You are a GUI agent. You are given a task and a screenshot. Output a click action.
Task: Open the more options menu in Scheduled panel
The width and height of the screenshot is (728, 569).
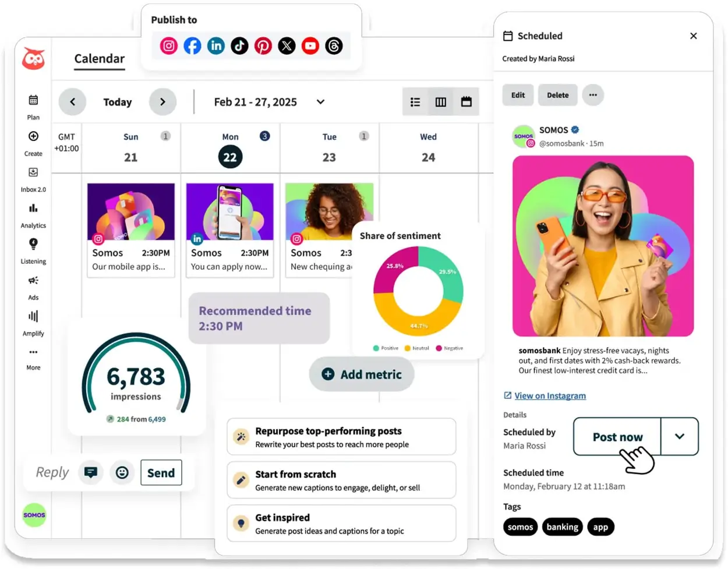593,94
